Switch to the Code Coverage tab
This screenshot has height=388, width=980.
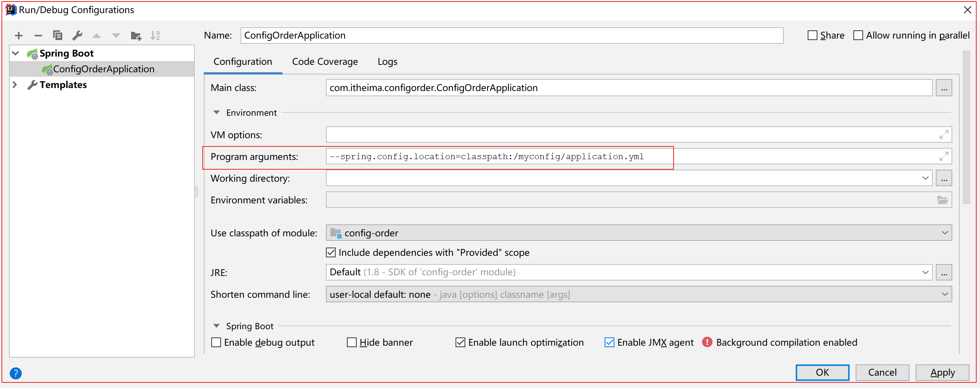coord(325,62)
